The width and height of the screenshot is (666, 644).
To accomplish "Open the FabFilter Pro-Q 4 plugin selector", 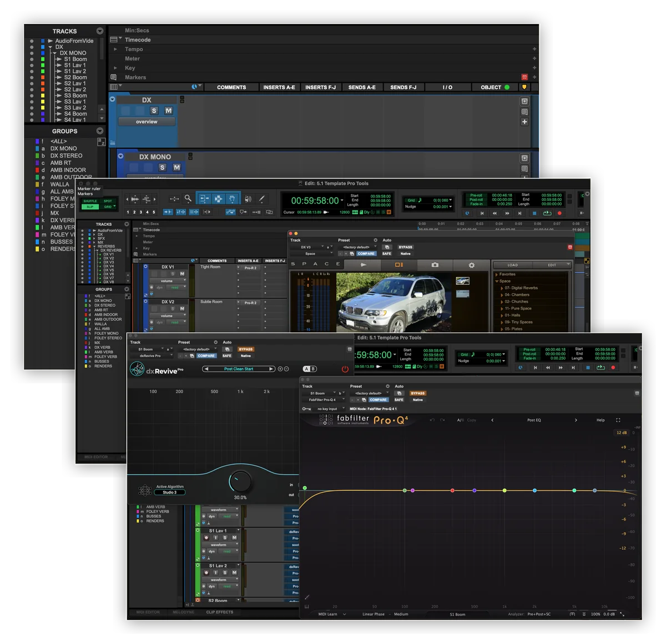I will pos(325,400).
